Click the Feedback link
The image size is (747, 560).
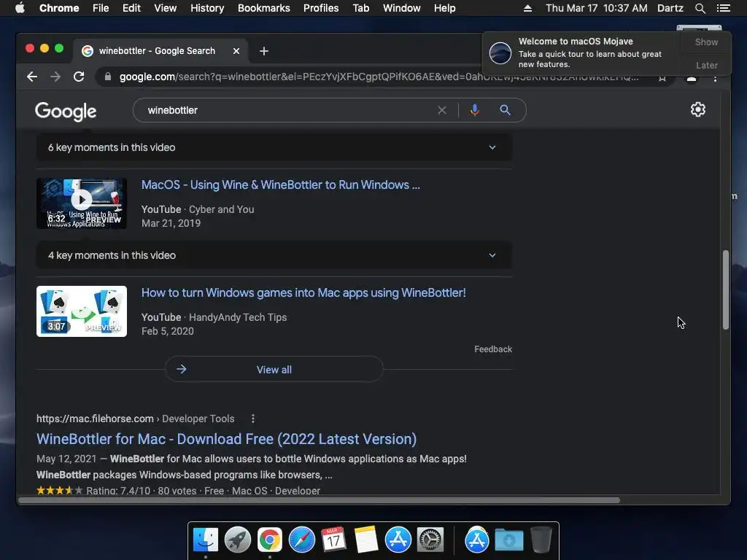click(493, 349)
